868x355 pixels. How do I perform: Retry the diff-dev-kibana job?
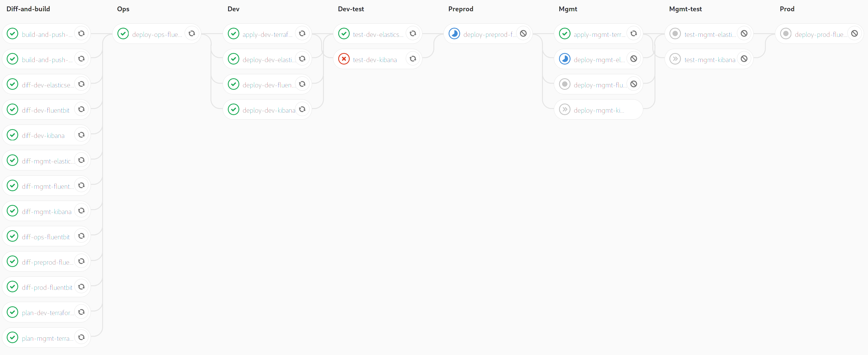pyautogui.click(x=81, y=135)
